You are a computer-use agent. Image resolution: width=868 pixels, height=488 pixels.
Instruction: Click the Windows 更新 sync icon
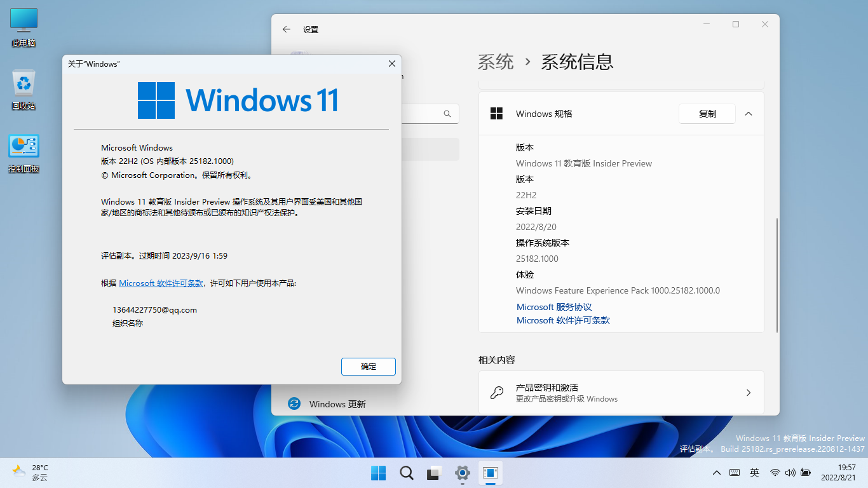[x=294, y=403]
